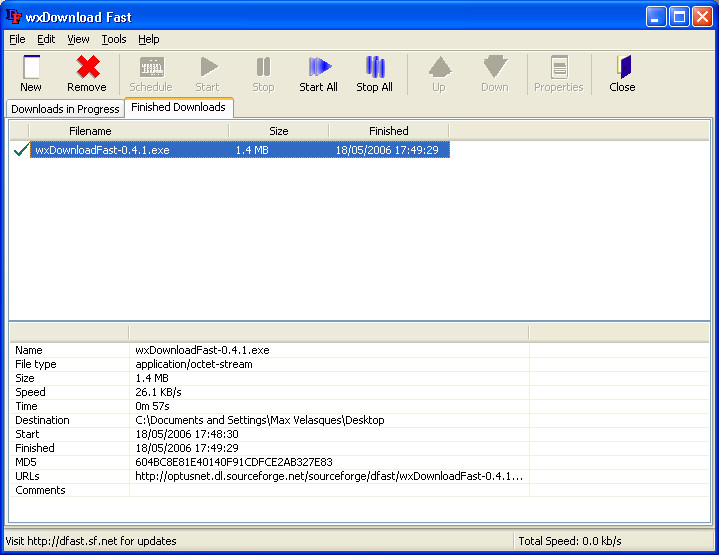Open the Help menu
The width and height of the screenshot is (719, 555).
pyautogui.click(x=149, y=39)
